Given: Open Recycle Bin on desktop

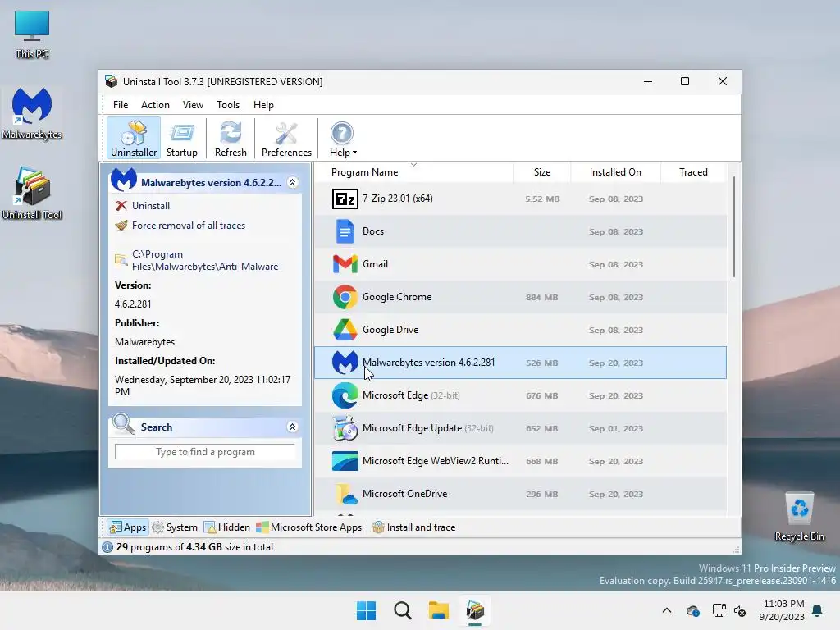Looking at the screenshot, I should 799,517.
